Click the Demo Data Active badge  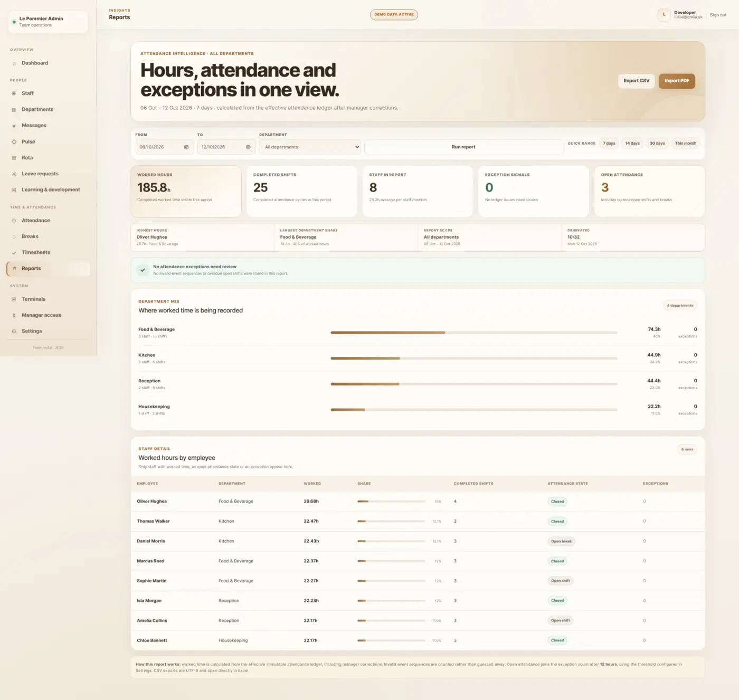tap(394, 15)
